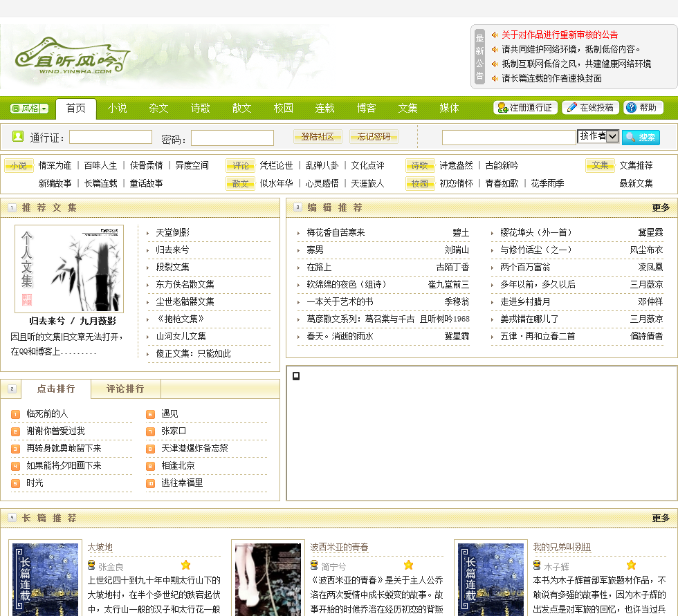Image resolution: width=678 pixels, height=616 pixels.
Task: Open the 博客 navigation tab
Action: click(366, 108)
